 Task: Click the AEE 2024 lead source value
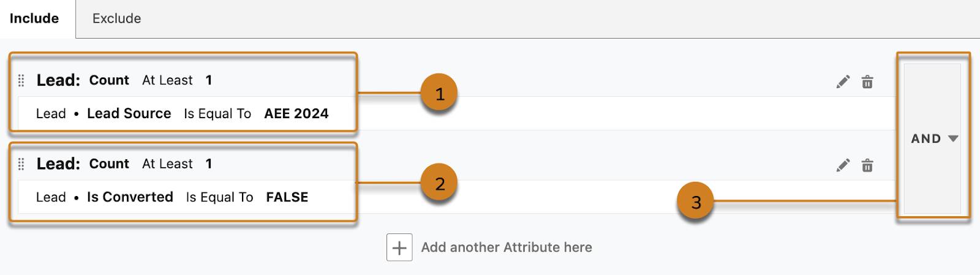[296, 113]
